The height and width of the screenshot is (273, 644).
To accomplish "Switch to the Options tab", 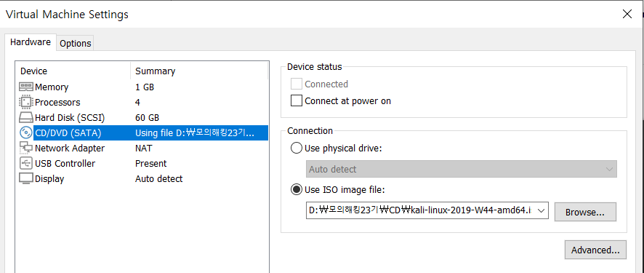I will pyautogui.click(x=76, y=43).
